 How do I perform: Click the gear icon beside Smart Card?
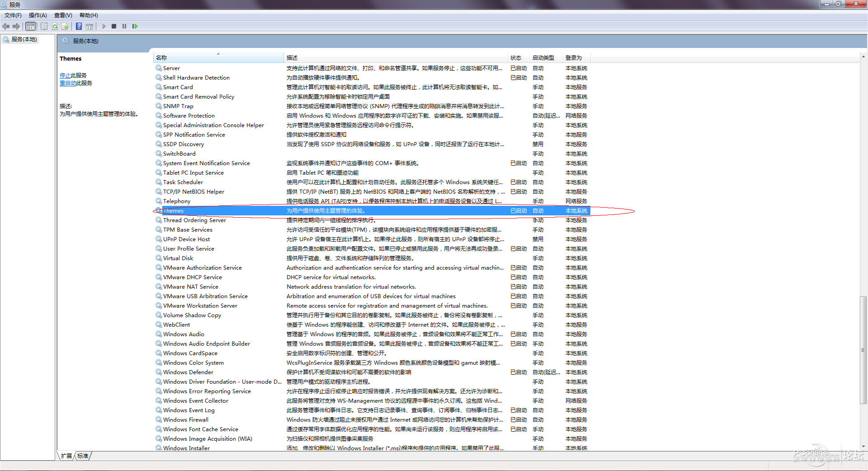(159, 87)
